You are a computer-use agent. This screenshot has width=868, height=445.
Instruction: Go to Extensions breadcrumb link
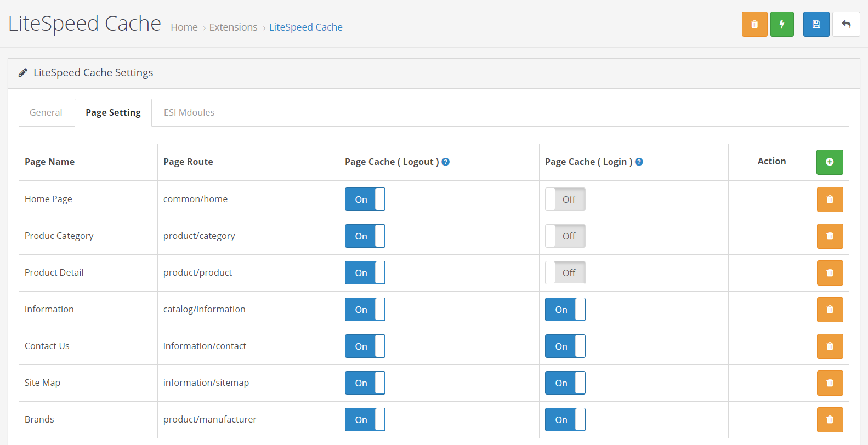(x=233, y=27)
